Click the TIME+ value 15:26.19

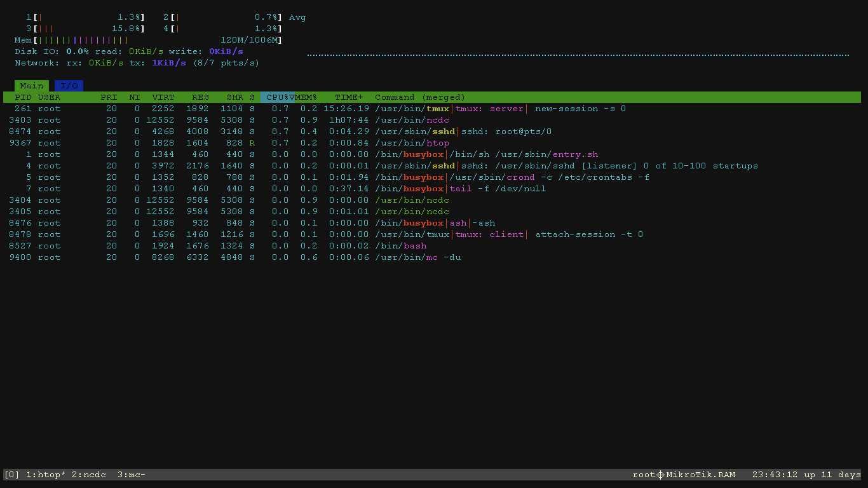[346, 109]
